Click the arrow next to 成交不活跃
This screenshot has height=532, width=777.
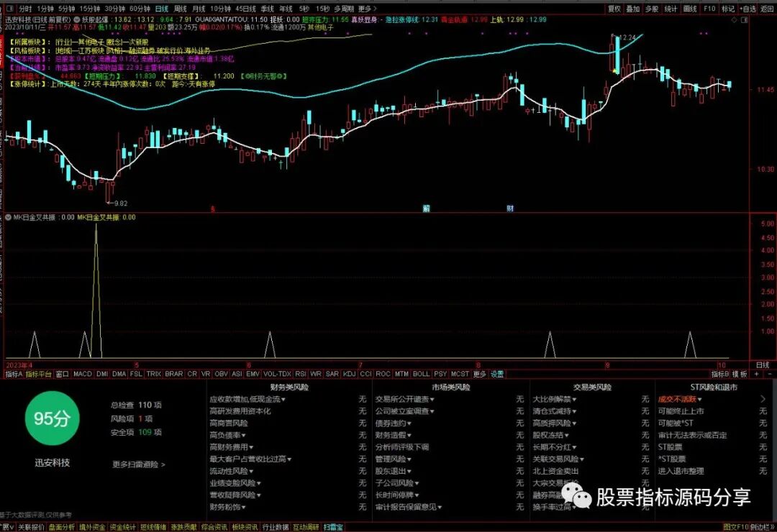coord(763,399)
